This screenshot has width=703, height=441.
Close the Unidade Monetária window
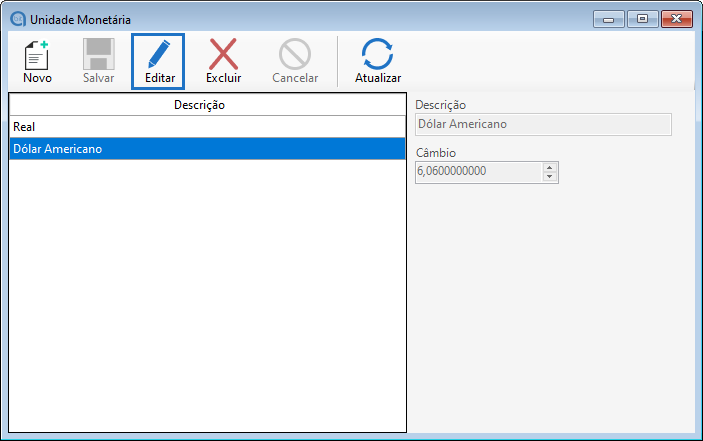click(x=677, y=18)
